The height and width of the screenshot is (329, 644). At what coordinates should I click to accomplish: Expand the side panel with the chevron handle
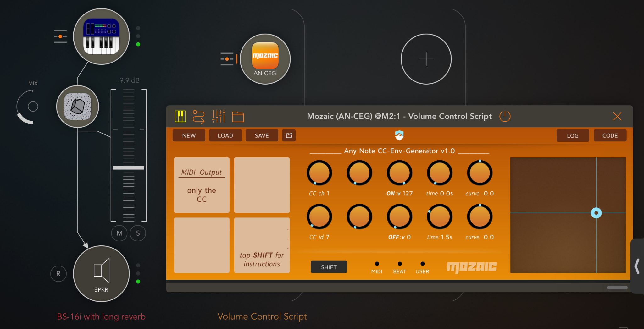click(637, 266)
